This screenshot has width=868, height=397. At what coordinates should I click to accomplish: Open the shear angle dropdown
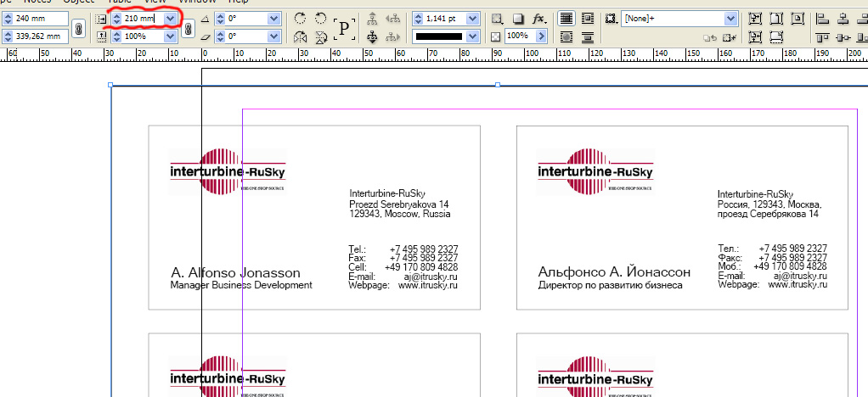[x=274, y=36]
